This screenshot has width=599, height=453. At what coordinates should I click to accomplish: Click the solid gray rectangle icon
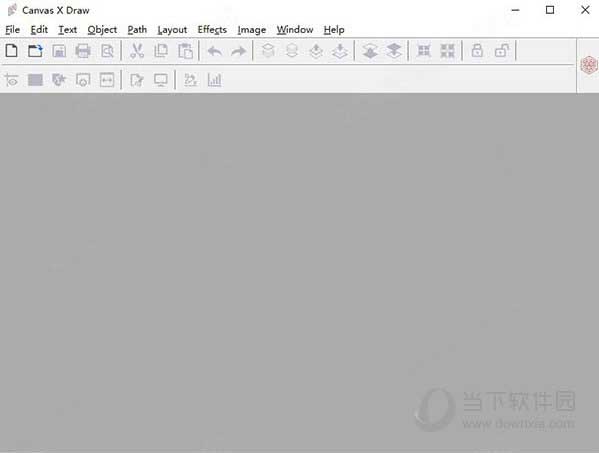pyautogui.click(x=35, y=80)
